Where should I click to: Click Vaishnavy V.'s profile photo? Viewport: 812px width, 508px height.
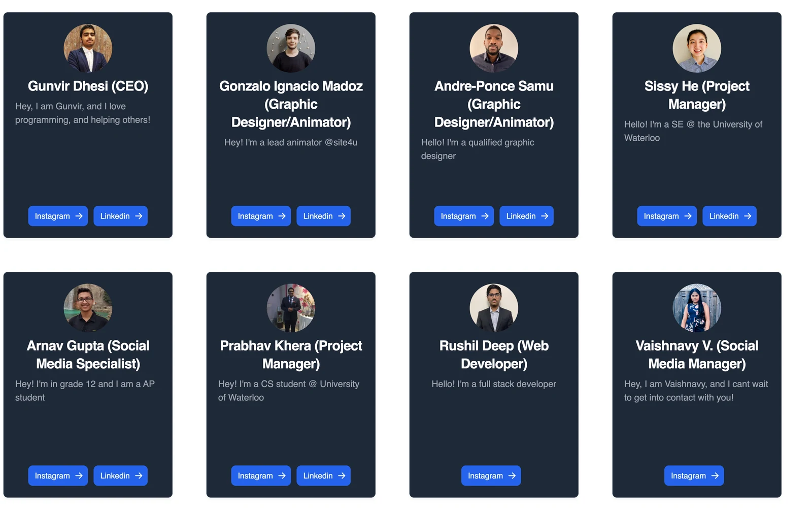coord(697,308)
